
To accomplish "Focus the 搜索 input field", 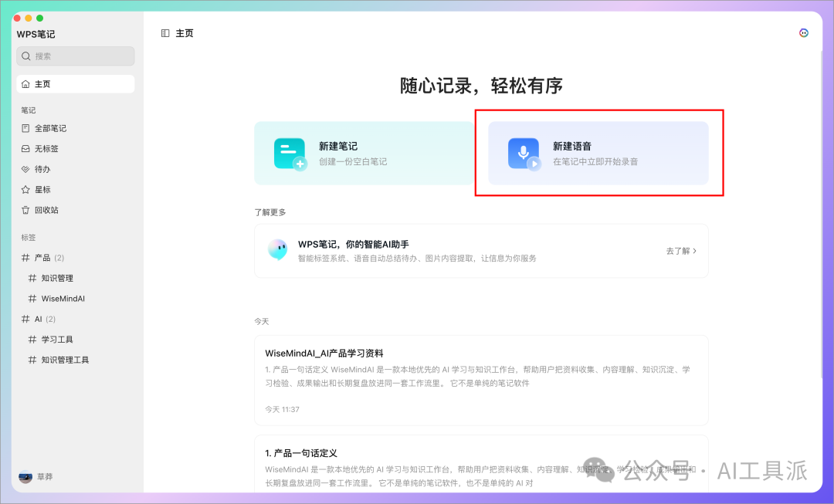I will pos(76,56).
